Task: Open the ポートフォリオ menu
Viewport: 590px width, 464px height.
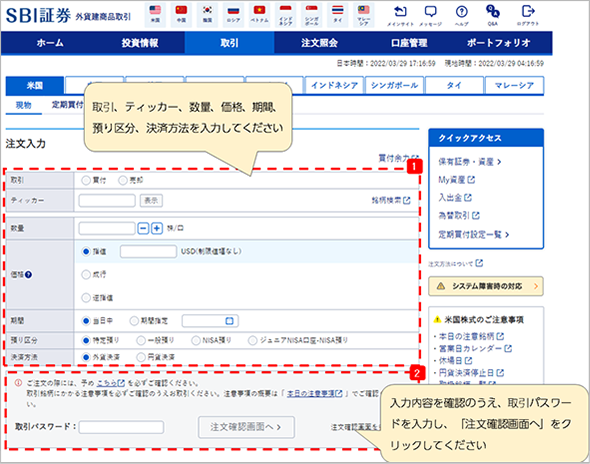Action: (x=499, y=43)
